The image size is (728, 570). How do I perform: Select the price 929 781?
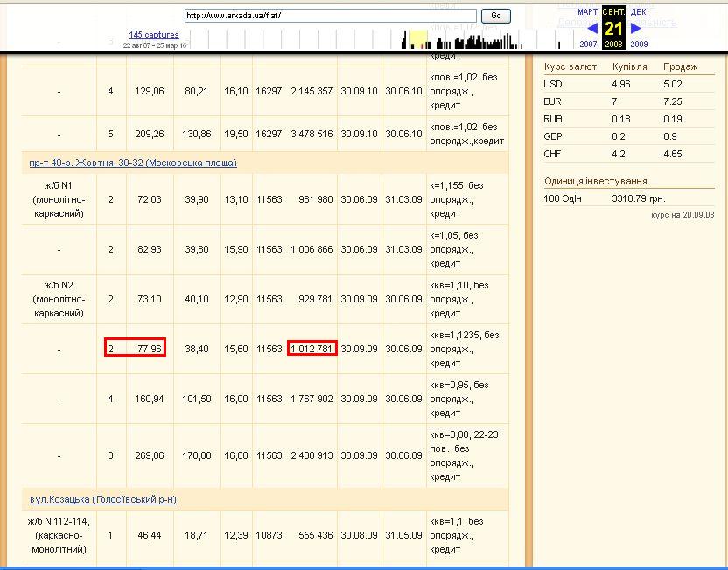coord(316,299)
